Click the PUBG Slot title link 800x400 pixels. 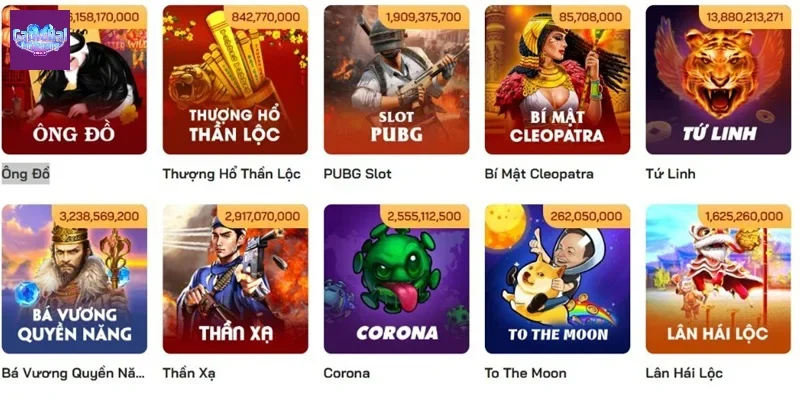point(358,174)
